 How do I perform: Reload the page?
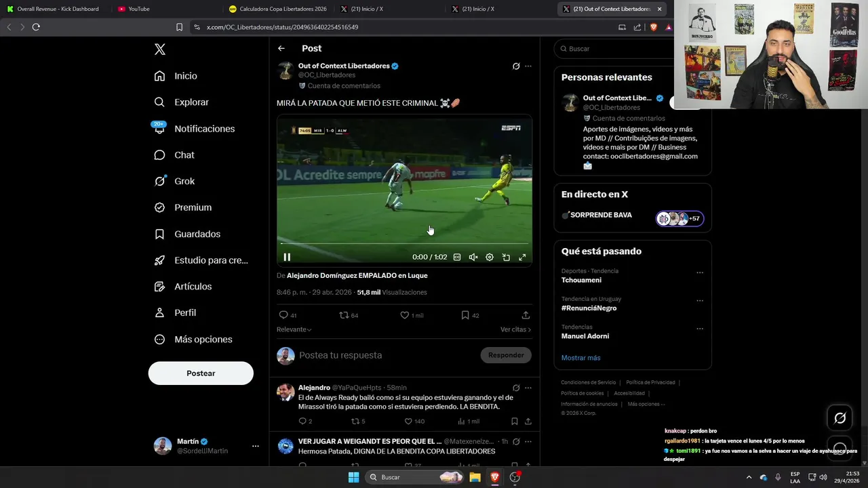pyautogui.click(x=36, y=27)
